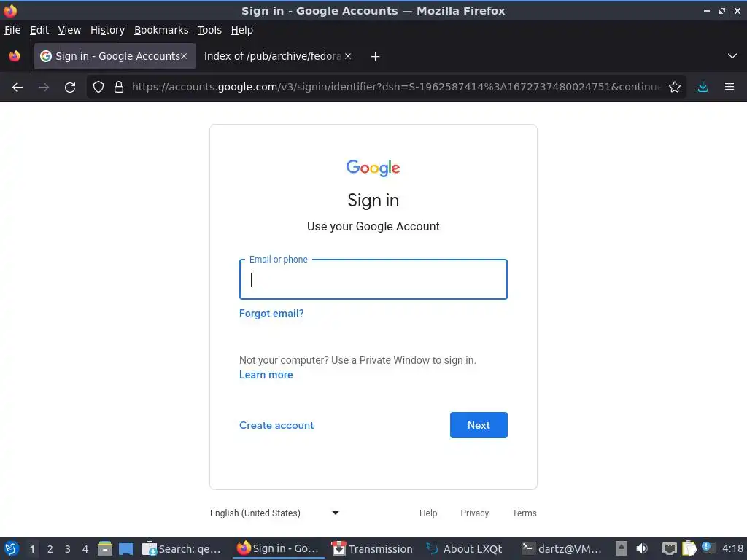The image size is (747, 560).
Task: Switch to virtual desktop 4
Action: [x=85, y=549]
